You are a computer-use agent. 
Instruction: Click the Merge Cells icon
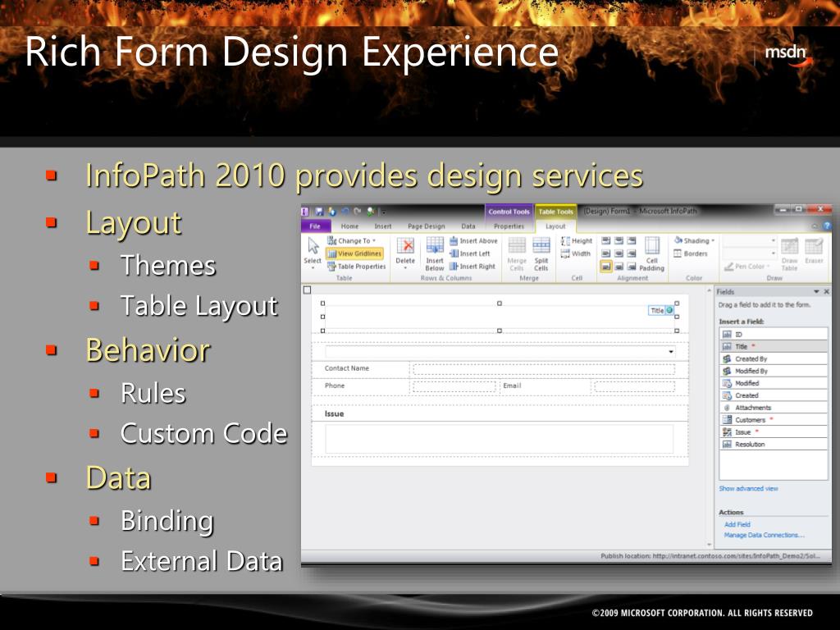pyautogui.click(x=517, y=246)
